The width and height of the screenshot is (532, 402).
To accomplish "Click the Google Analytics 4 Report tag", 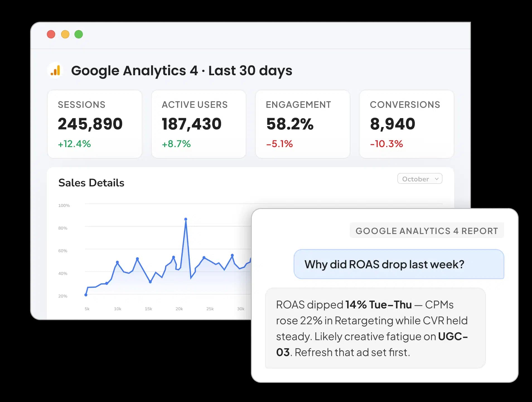I will (x=427, y=231).
